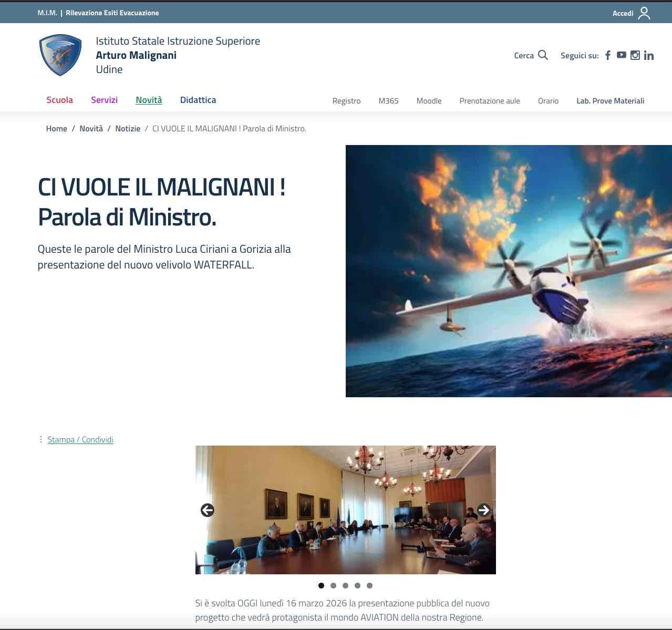Open the school's LinkedIn page icon
This screenshot has height=630, width=672.
click(x=649, y=56)
